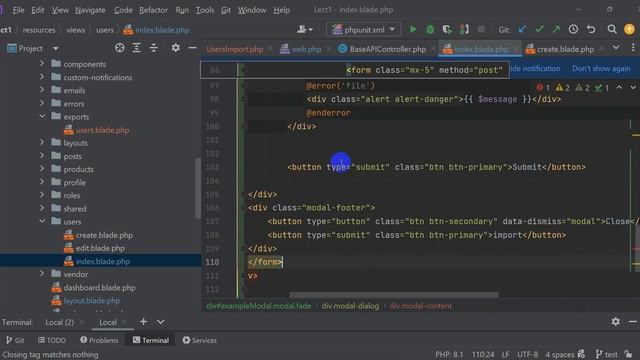Open the phpunit.xml run configuration dropdown

point(392,29)
